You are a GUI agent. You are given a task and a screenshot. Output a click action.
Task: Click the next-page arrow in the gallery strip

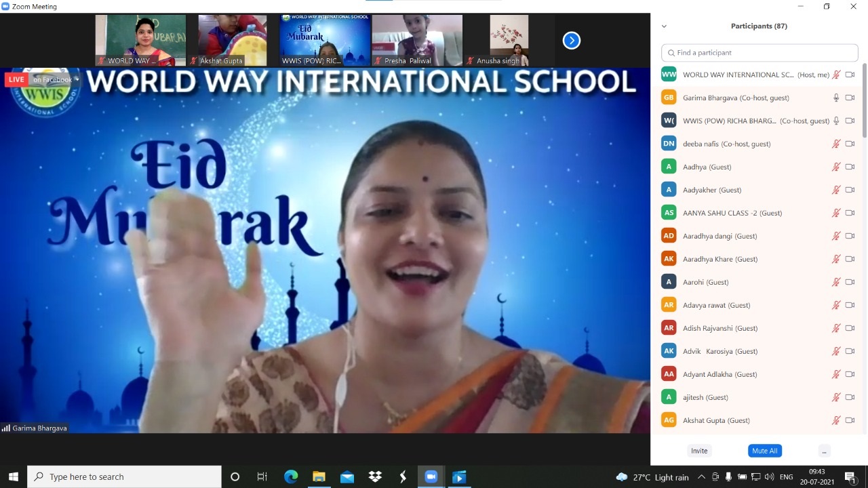click(572, 41)
